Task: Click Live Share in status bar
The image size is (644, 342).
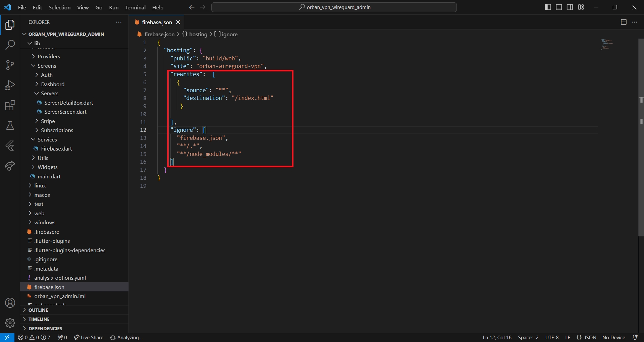Action: click(89, 337)
